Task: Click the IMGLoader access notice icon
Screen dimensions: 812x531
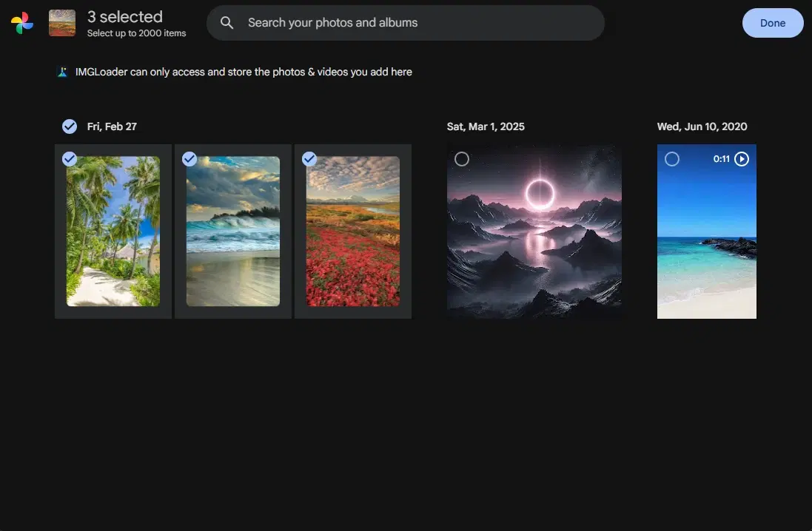Action: point(62,72)
